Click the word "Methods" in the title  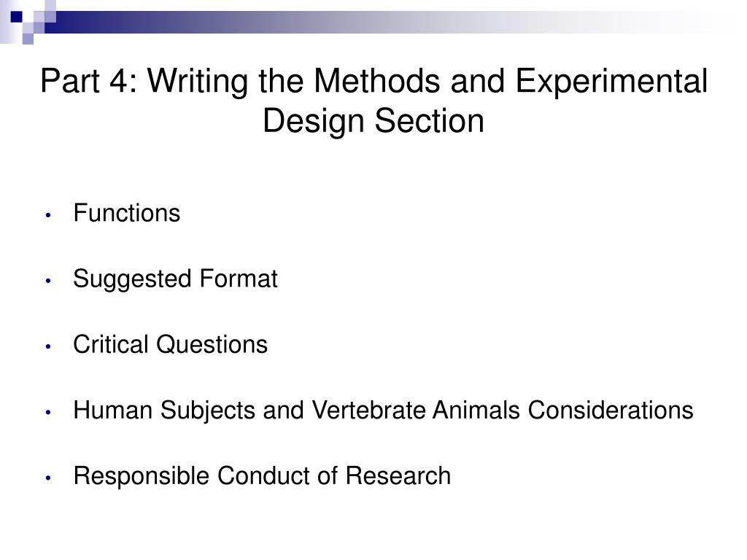[377, 81]
